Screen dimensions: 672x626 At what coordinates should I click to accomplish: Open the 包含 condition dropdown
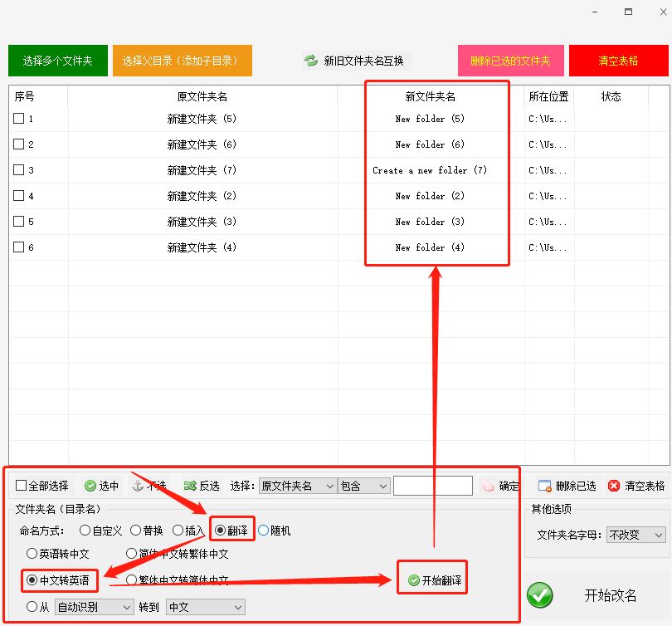coord(364,487)
